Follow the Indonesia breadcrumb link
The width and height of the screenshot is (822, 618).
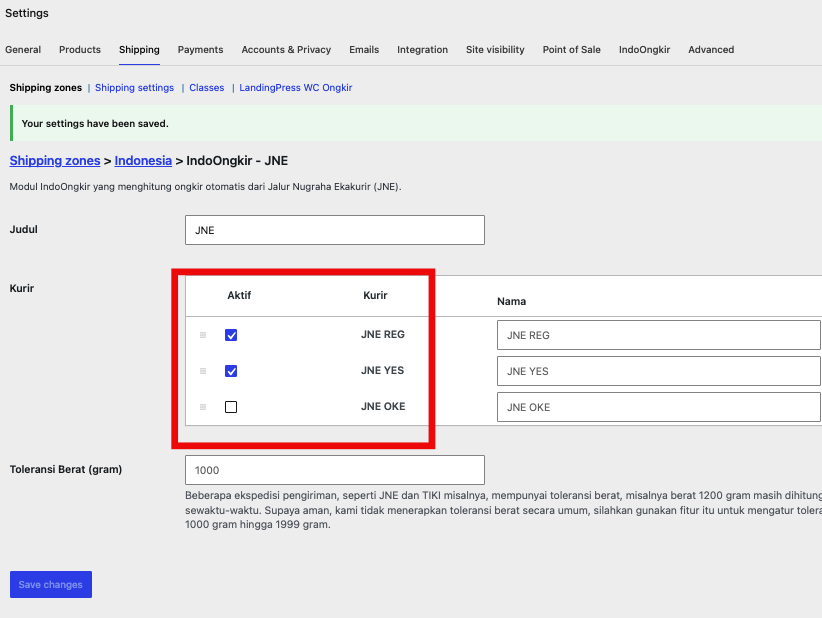click(x=143, y=160)
